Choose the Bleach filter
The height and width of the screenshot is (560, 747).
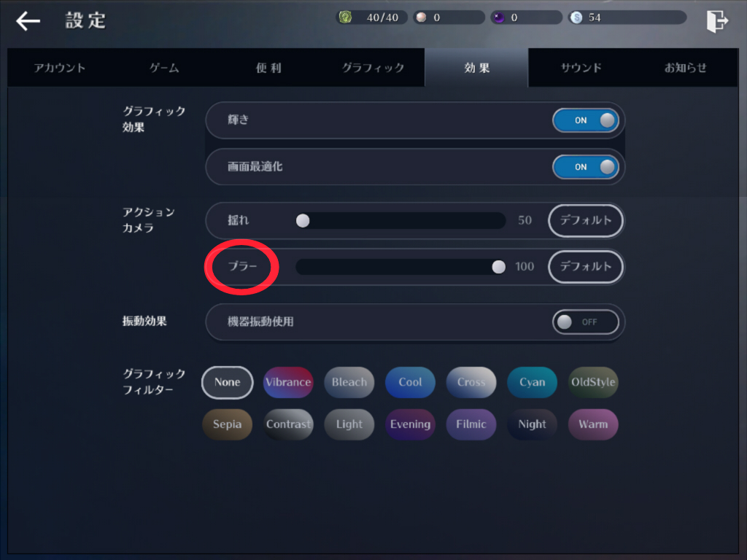[x=349, y=382]
